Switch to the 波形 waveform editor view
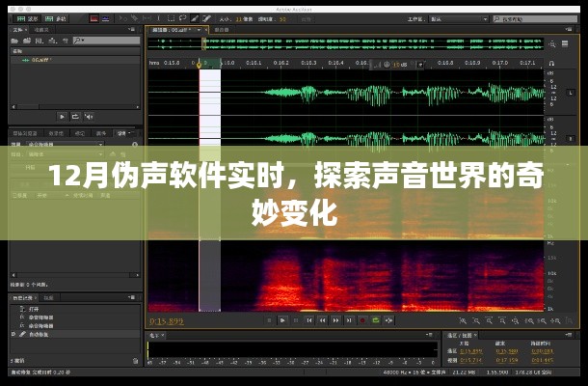588x386 pixels. [x=27, y=18]
